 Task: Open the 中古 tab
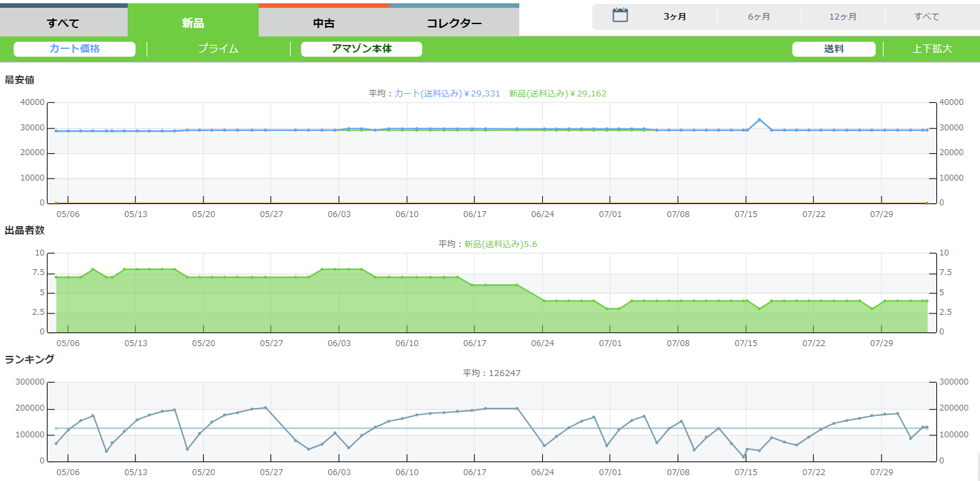click(x=324, y=23)
